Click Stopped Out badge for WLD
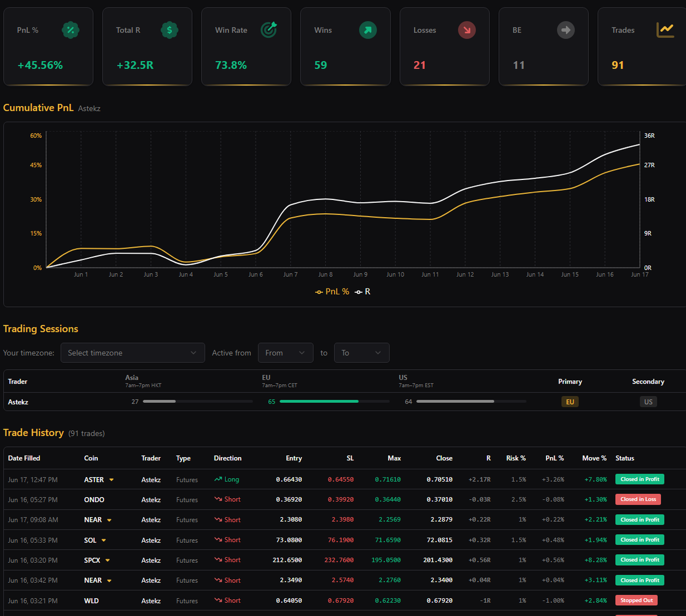The height and width of the screenshot is (616, 686). [x=636, y=601]
